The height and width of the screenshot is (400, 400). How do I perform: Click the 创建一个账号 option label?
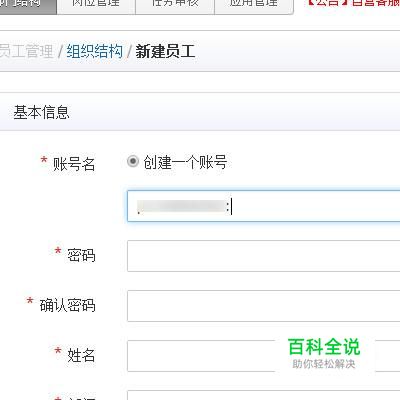[185, 162]
